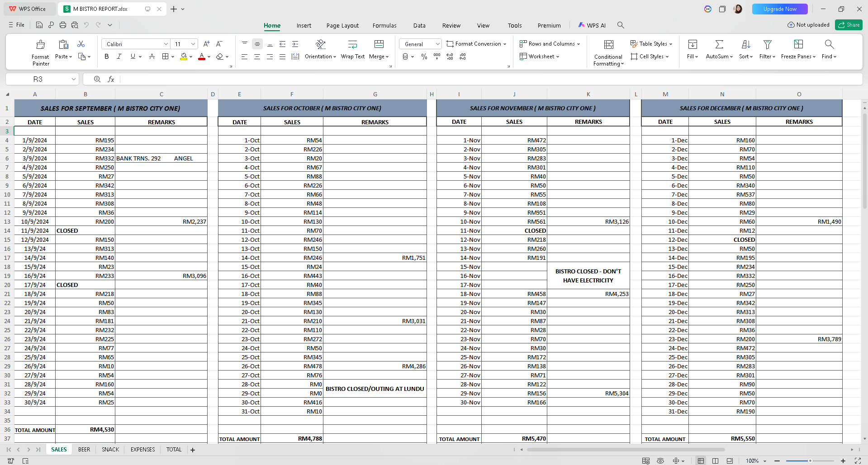Switch to Normal view in status bar
This screenshot has width=868, height=465.
701,460
